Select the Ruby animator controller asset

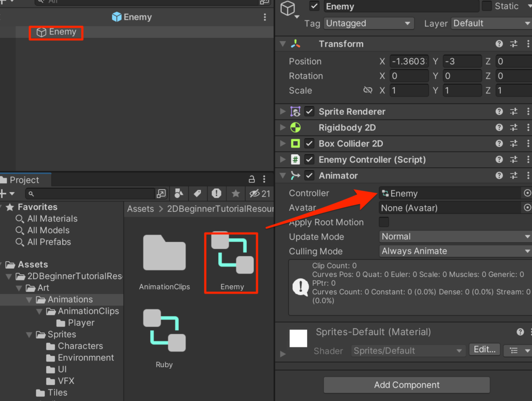point(164,338)
